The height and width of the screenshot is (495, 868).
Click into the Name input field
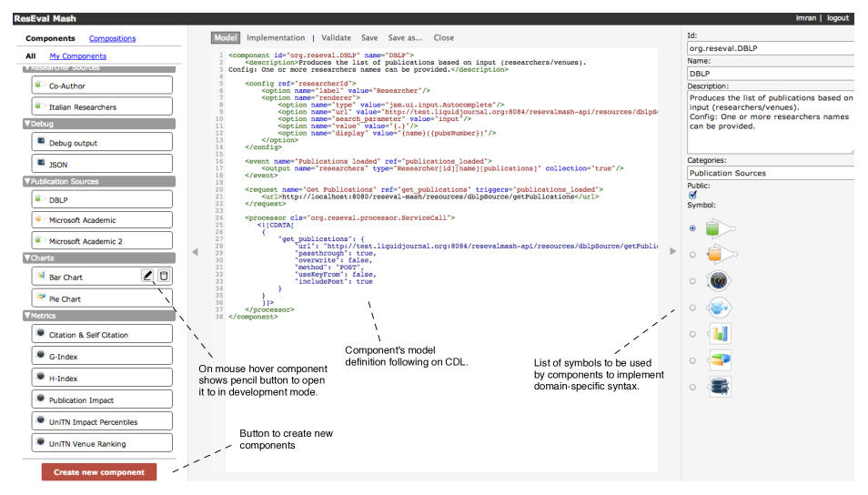click(769, 73)
